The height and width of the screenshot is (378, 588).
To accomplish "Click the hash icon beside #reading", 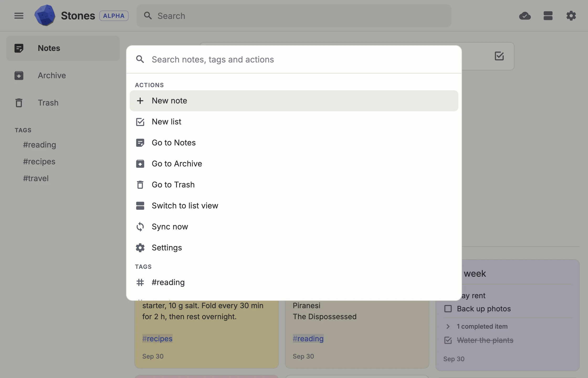I will (140, 282).
